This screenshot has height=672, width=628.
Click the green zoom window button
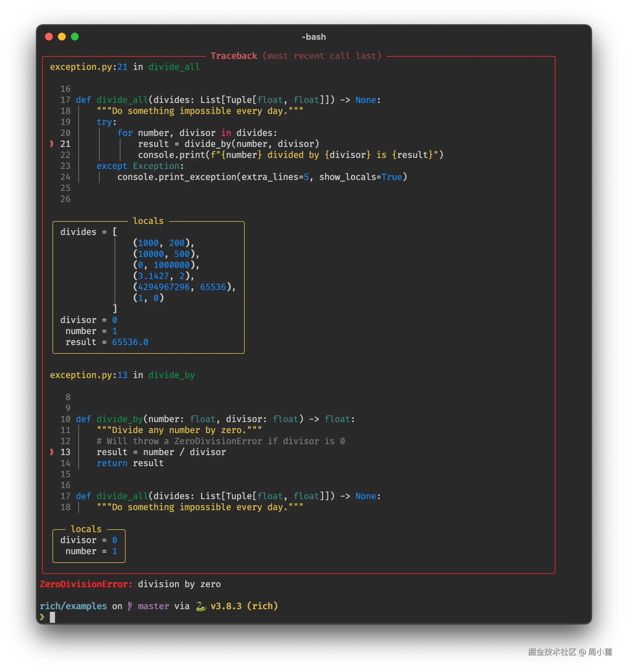75,37
